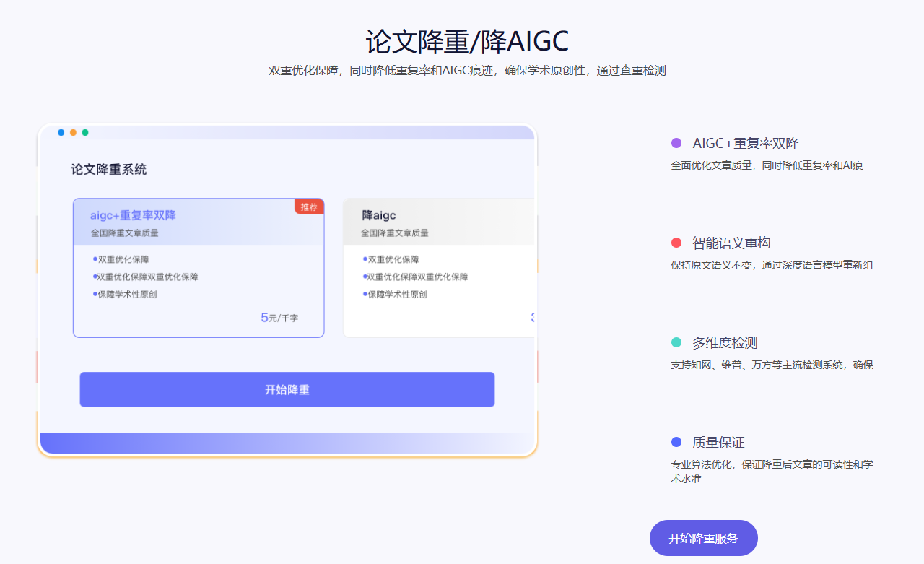Select the aigc+重复率双降 plan card title
The height and width of the screenshot is (564, 924).
[133, 215]
